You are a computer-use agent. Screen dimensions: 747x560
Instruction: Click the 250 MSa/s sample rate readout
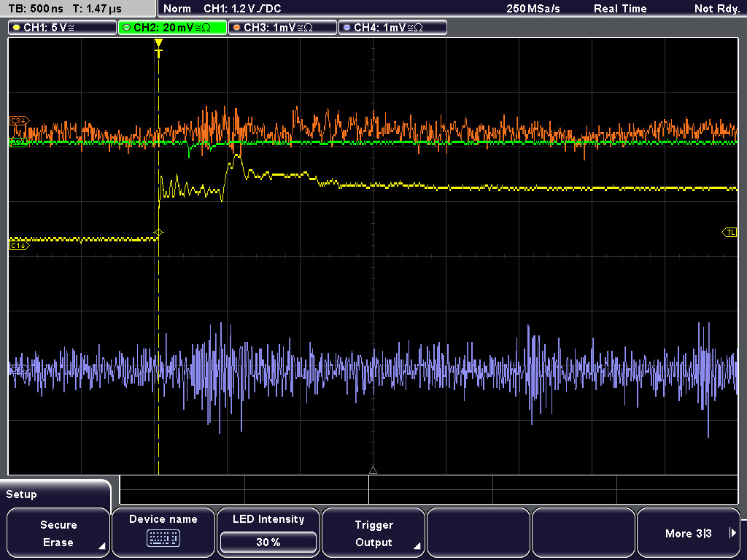533,9
